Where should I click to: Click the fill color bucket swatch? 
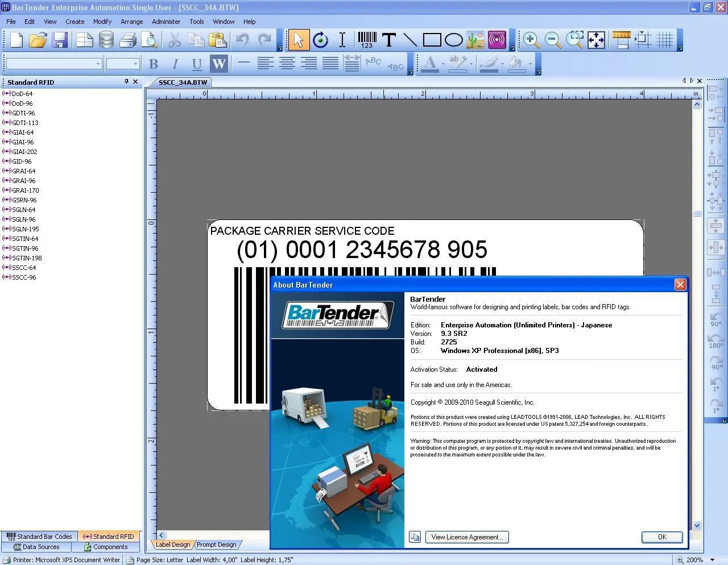(516, 64)
